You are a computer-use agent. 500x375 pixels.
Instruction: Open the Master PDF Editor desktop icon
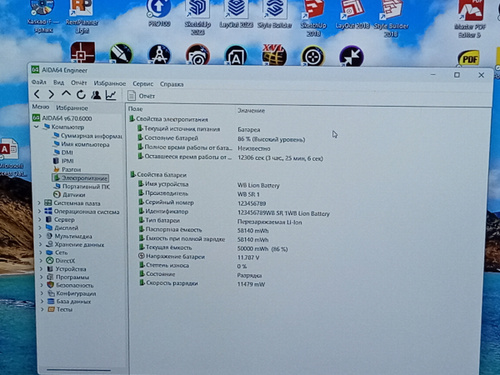pyautogui.click(x=470, y=19)
